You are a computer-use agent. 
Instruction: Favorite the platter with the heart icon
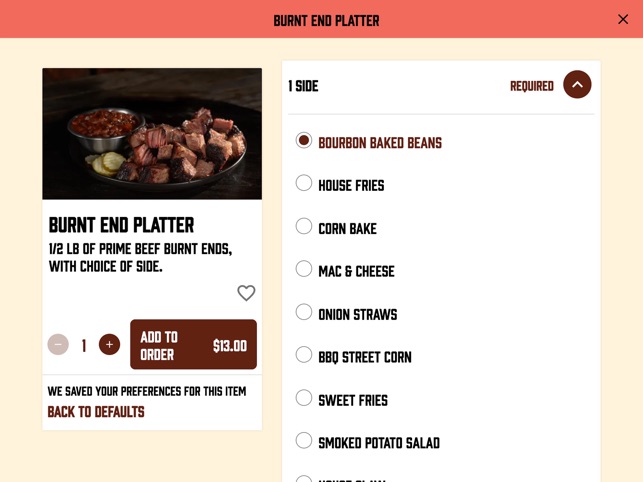246,293
